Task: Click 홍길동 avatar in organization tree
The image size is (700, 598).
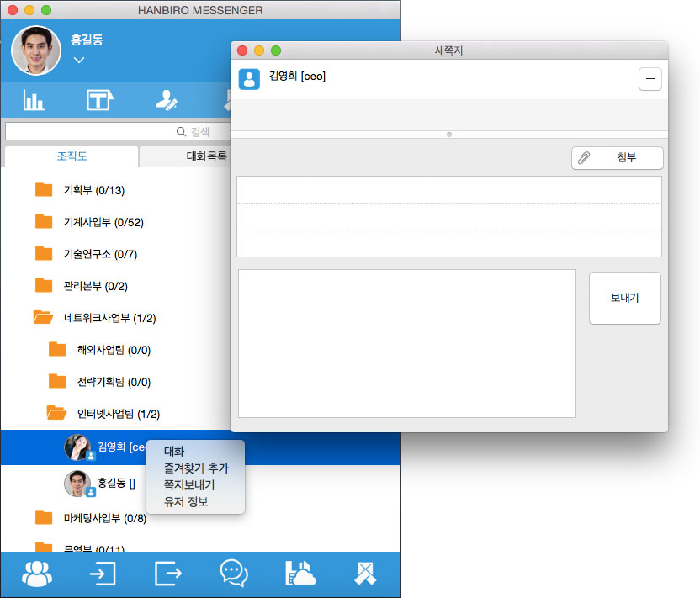Action: tap(78, 484)
